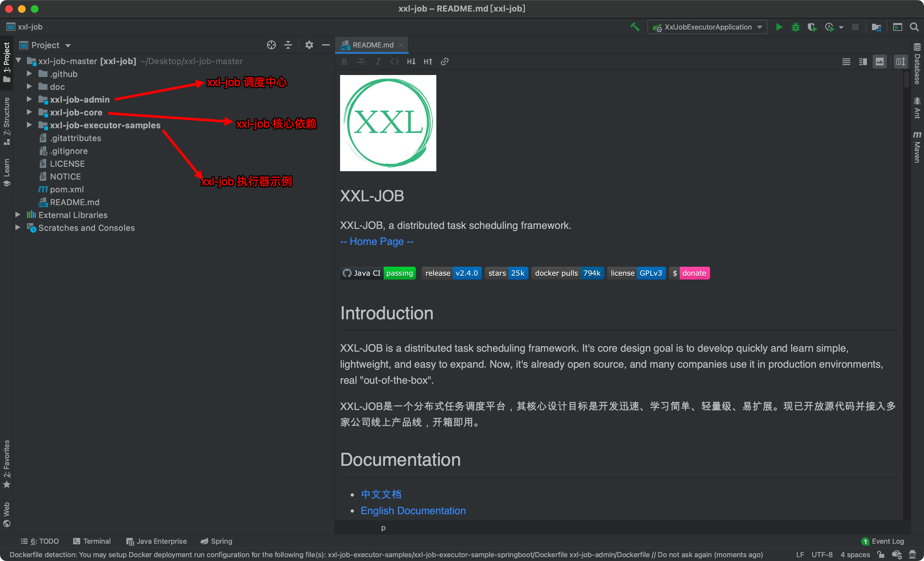
Task: Open the Spring tool window
Action: 216,541
